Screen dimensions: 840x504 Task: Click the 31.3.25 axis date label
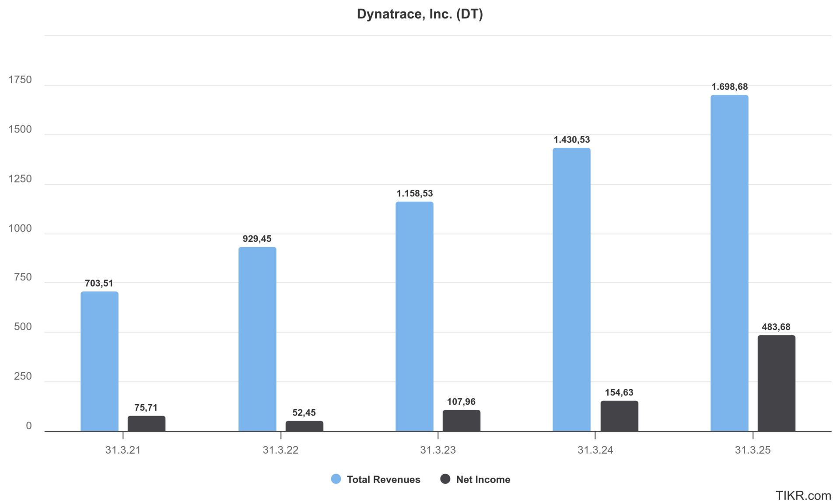(752, 450)
